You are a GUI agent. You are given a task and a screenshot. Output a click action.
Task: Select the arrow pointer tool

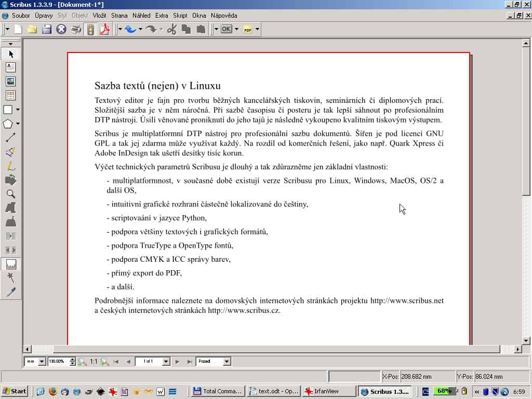click(11, 54)
